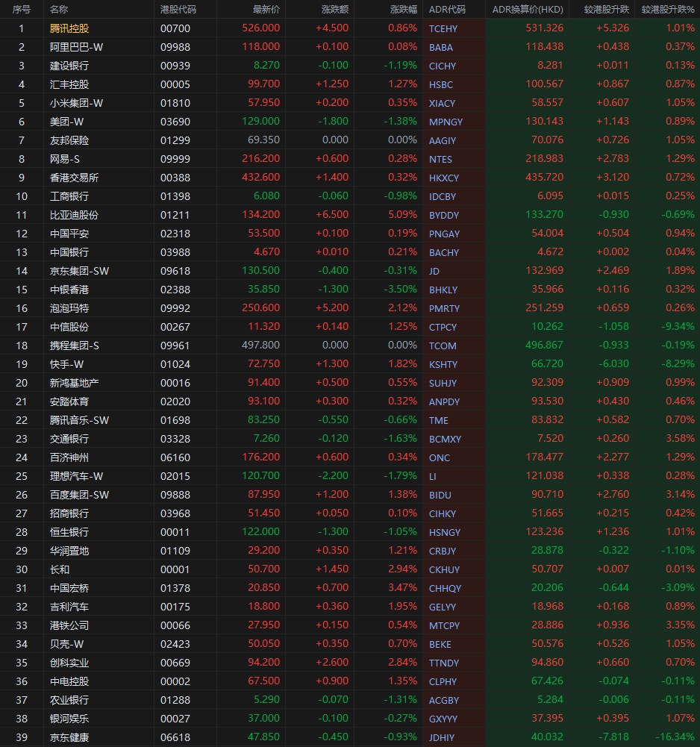Click ADR code TCEHY

pos(443,28)
